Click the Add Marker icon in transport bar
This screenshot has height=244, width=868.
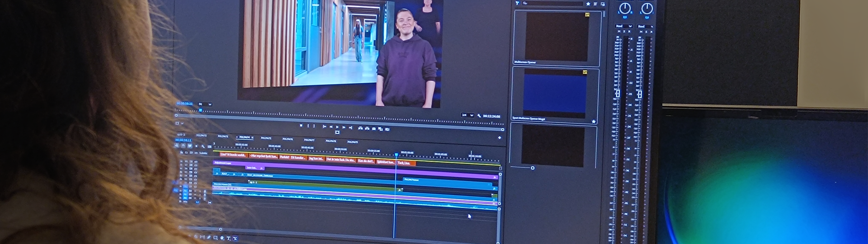[301, 126]
